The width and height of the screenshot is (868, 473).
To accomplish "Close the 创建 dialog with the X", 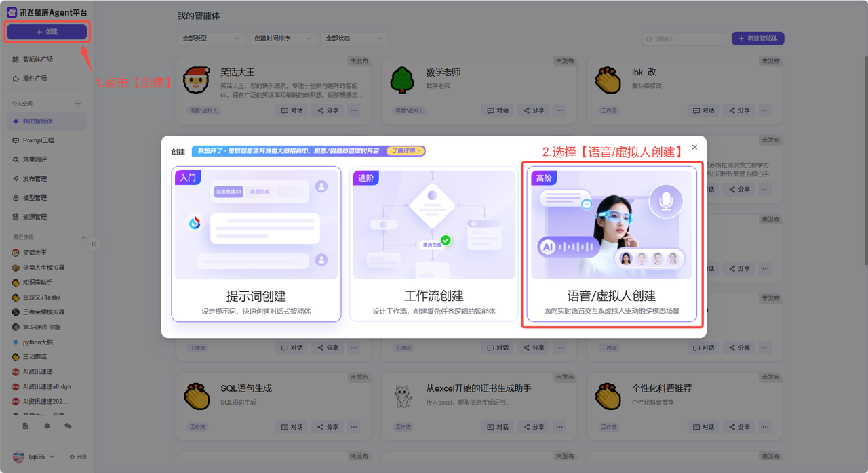I will pos(694,147).
